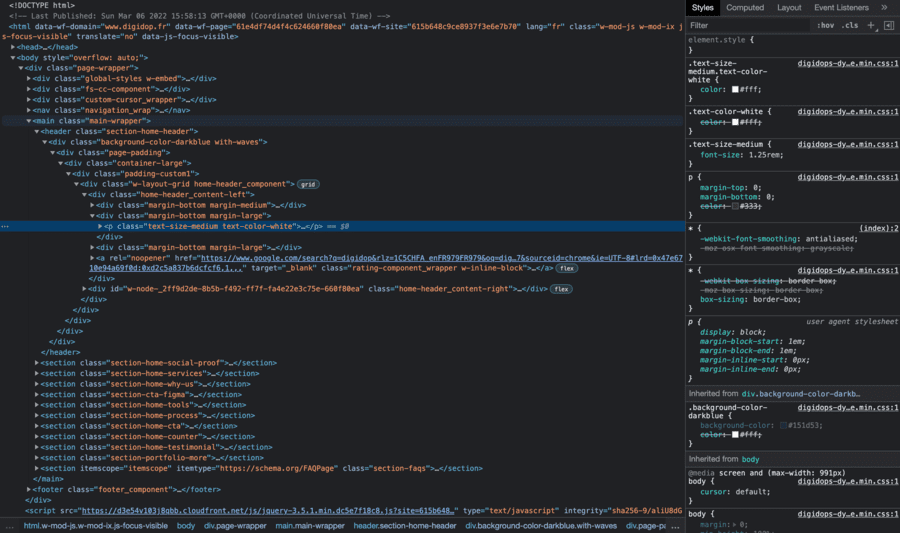Show more tabs with the double chevron
The width and height of the screenshot is (900, 533).
point(884,7)
